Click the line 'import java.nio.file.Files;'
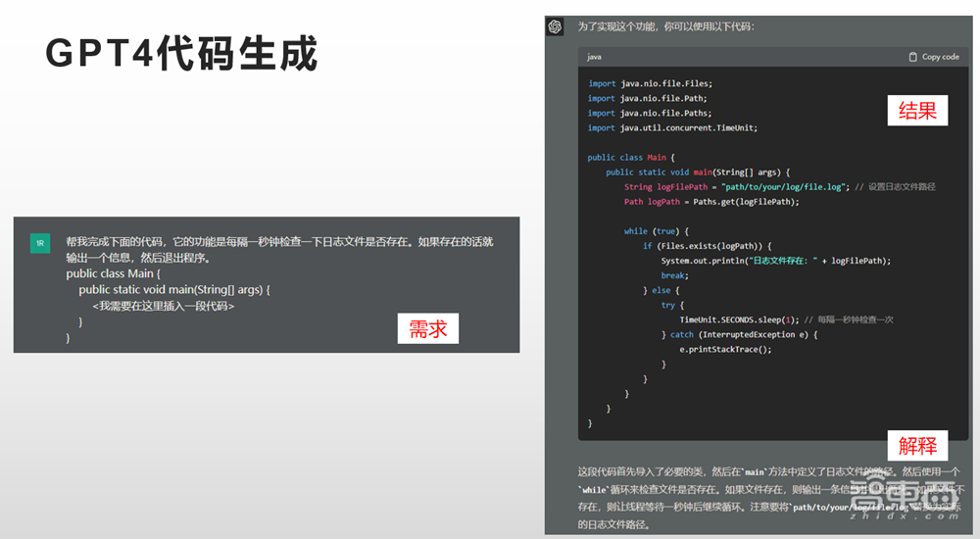980x539 pixels. coord(650,83)
